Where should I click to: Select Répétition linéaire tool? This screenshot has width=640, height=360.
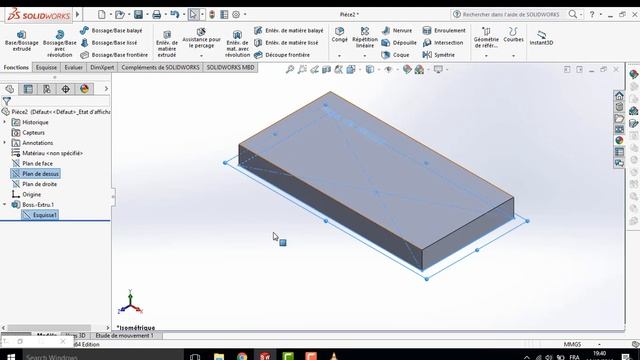click(x=365, y=37)
